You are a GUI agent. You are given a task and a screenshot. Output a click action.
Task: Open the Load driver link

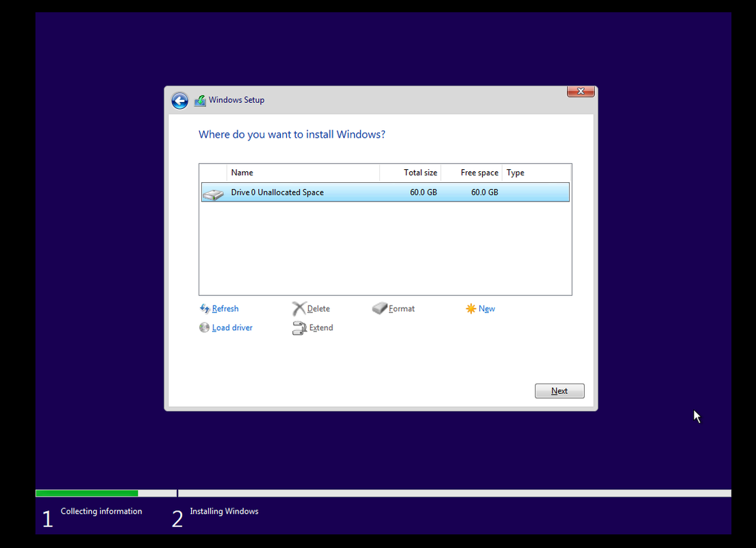[x=232, y=327]
